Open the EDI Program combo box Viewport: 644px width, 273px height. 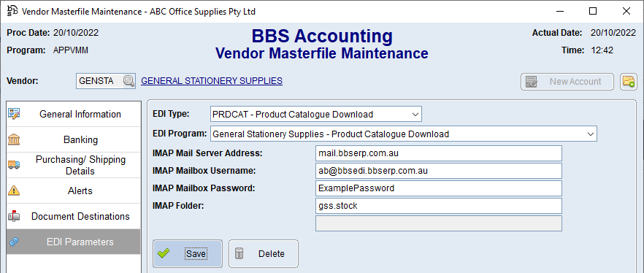pyautogui.click(x=404, y=134)
